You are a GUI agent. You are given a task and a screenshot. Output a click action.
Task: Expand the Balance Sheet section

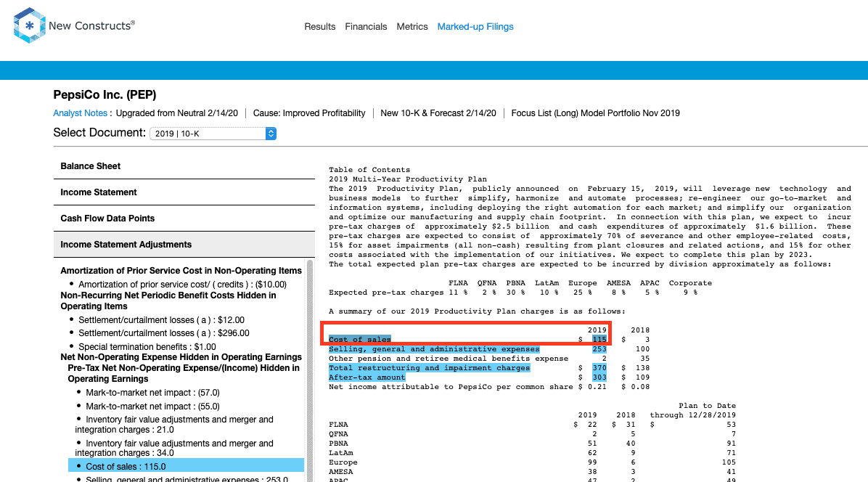coord(184,166)
